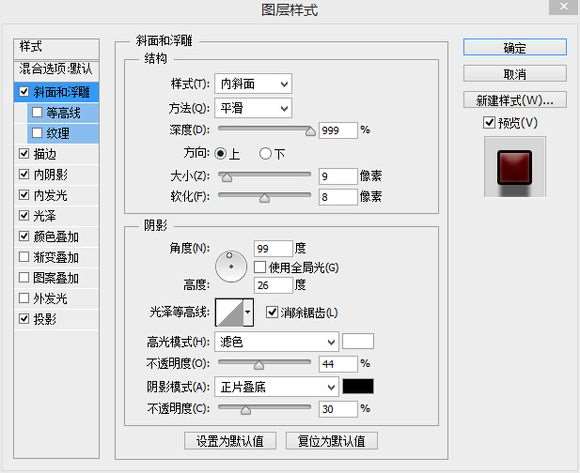The image size is (580, 473).
Task: Open the black shadow color swatch
Action: click(x=358, y=386)
